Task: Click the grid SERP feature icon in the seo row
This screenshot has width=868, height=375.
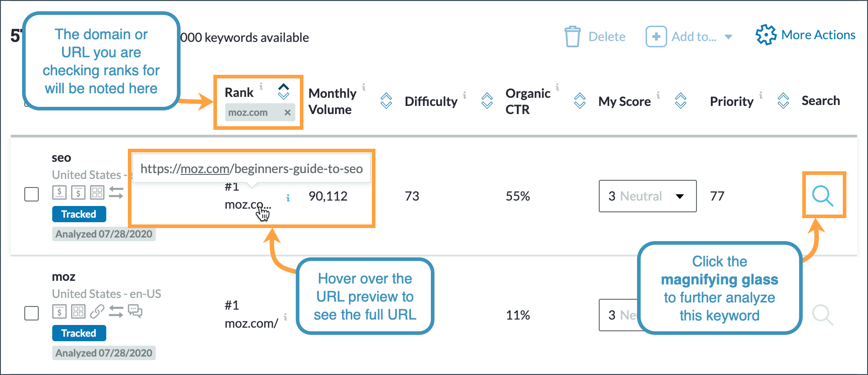Action: pyautogui.click(x=97, y=193)
